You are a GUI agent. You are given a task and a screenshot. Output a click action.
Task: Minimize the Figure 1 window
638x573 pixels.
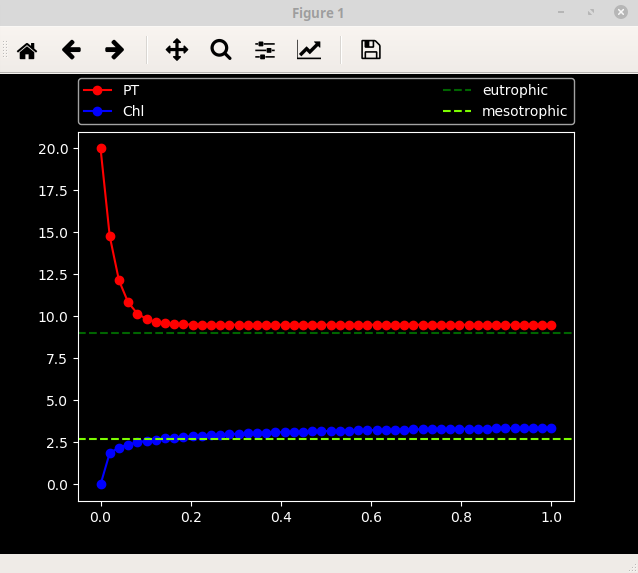coord(563,13)
